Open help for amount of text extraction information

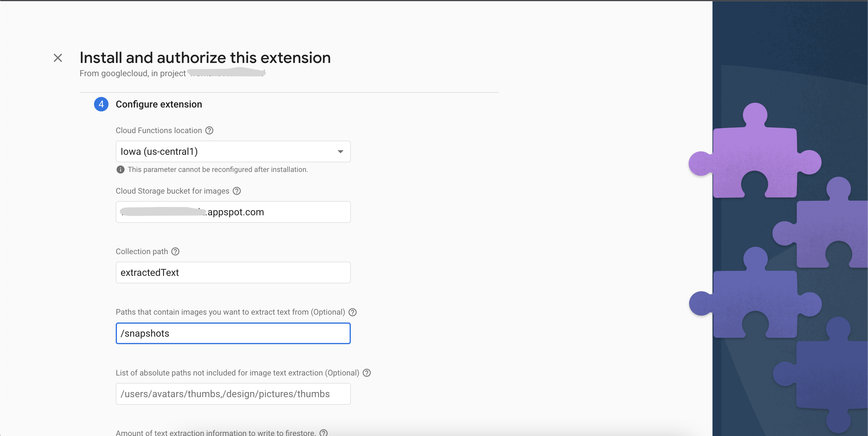[x=323, y=433]
